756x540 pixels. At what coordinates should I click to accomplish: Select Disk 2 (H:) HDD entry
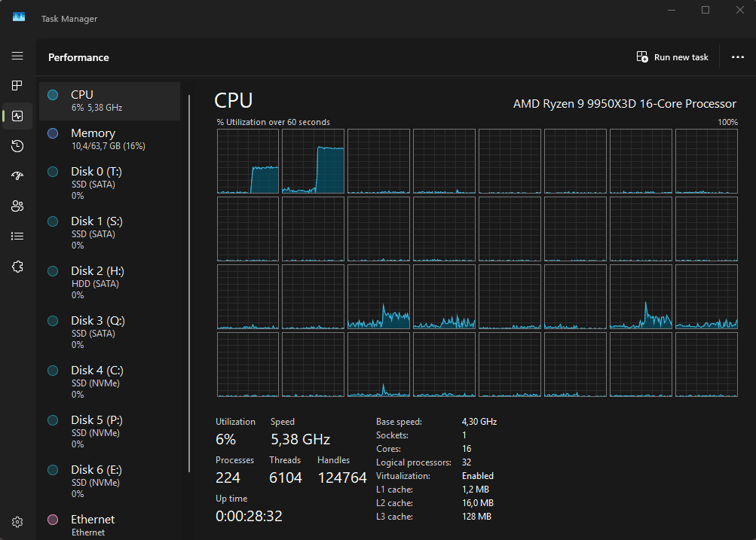(x=109, y=282)
